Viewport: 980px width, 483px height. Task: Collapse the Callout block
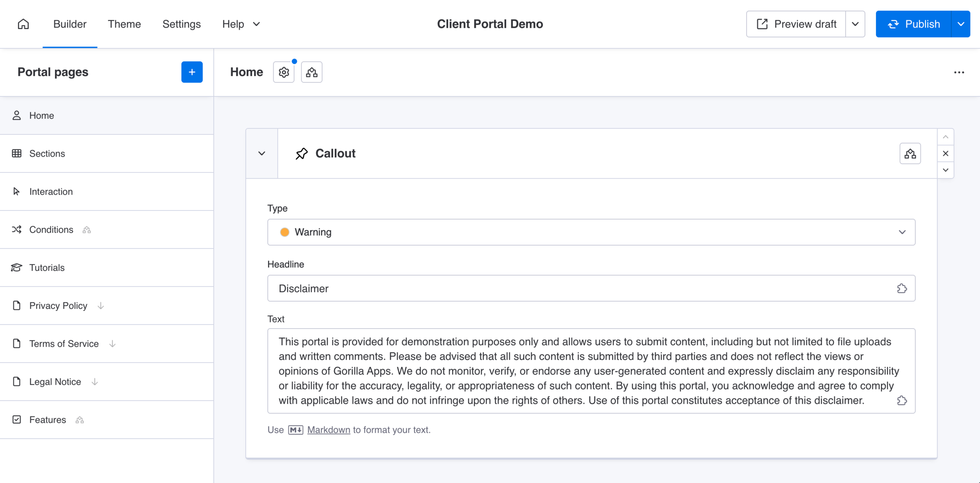click(262, 154)
